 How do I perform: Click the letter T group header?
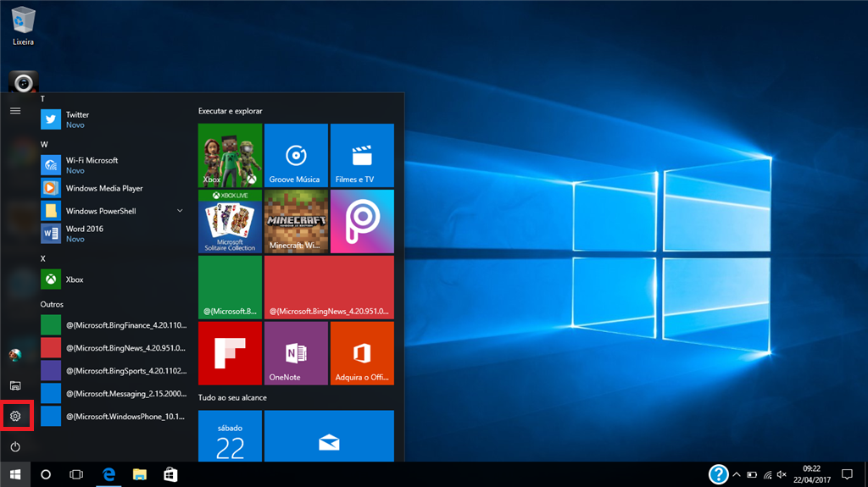pos(42,99)
